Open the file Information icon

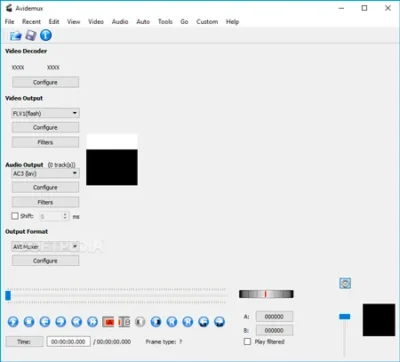46,35
